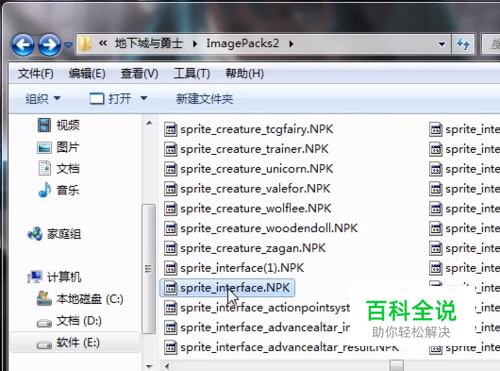Refresh the folder view
Viewport: 500px width, 371px height.
[x=463, y=44]
